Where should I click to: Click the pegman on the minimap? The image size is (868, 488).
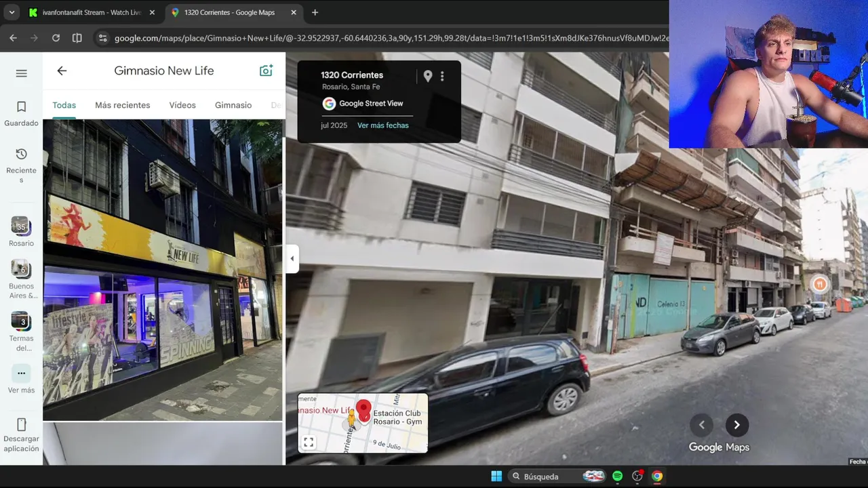[351, 420]
